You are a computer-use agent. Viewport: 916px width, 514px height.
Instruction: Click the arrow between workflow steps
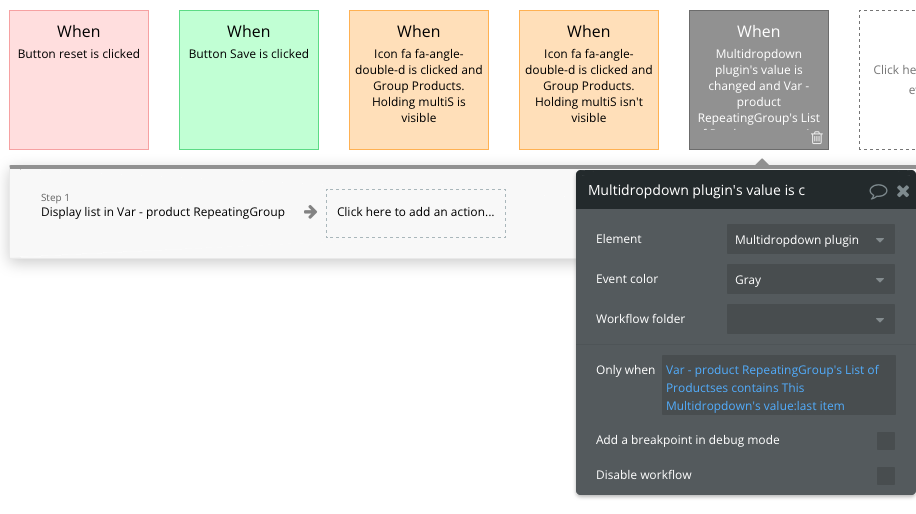[x=311, y=212]
